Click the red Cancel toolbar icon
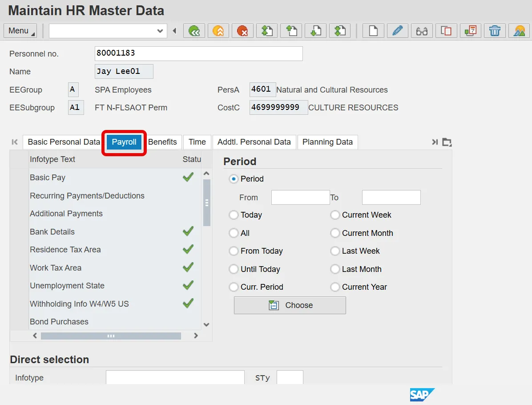The width and height of the screenshot is (532, 405). 242,31
